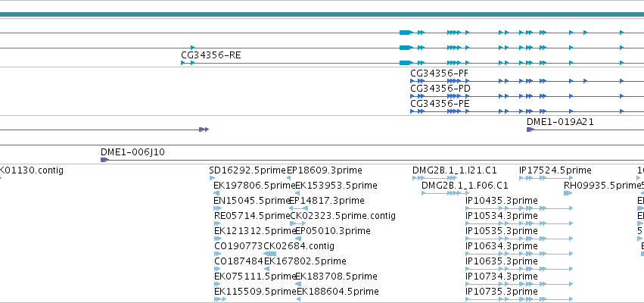Select the CG34356-PE protein feature label
This screenshot has height=303, width=644.
pyautogui.click(x=440, y=104)
